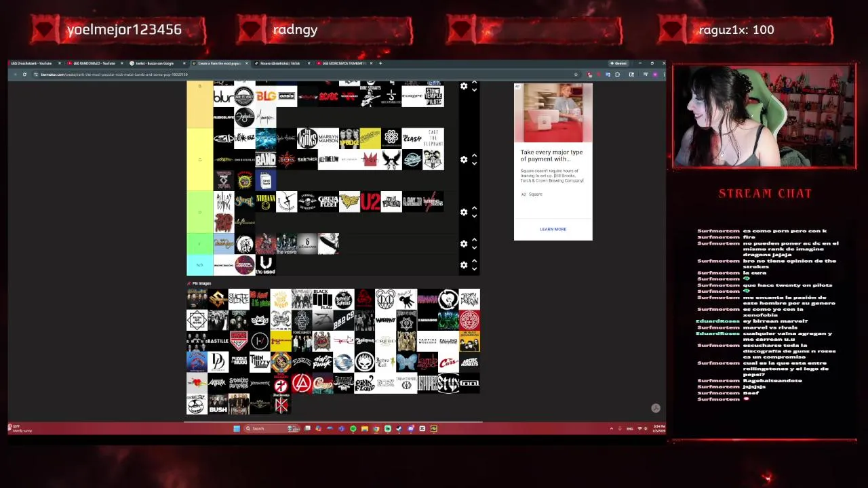Switch to EXORCISMOS TRANSMIT tab

point(344,63)
